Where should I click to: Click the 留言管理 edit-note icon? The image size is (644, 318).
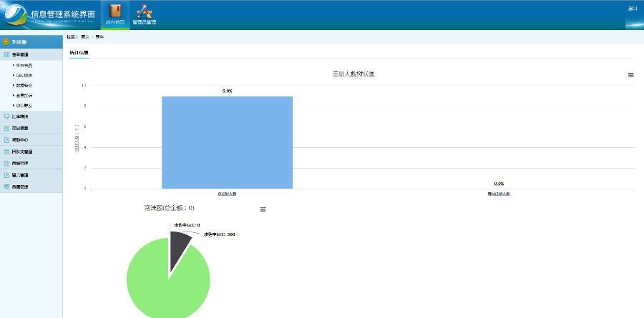coord(6,175)
